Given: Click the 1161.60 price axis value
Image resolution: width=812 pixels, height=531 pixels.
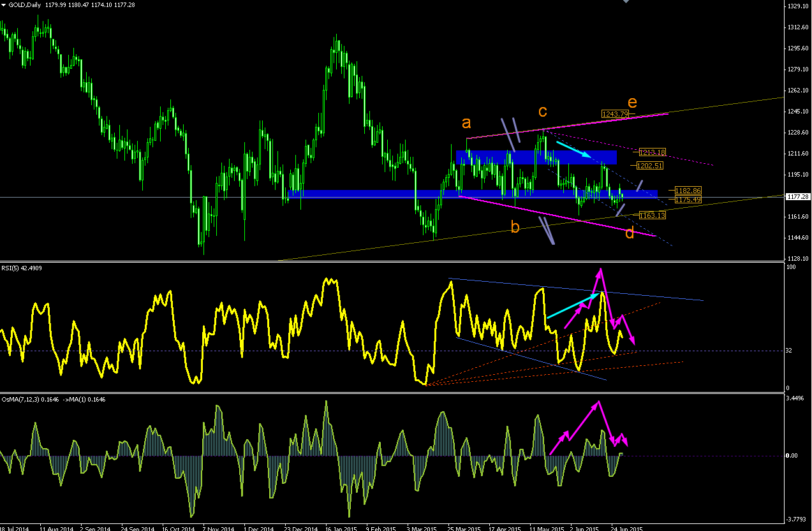Looking at the screenshot, I should coord(799,217).
